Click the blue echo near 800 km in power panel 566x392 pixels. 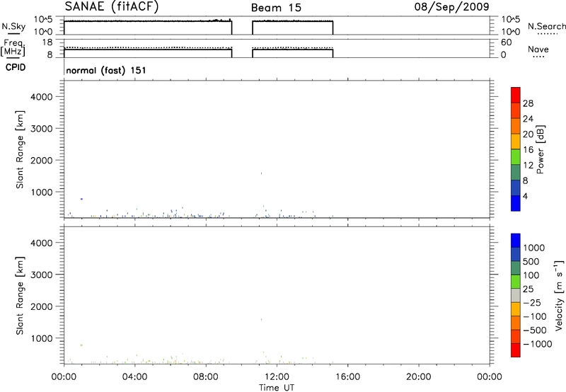tap(82, 199)
